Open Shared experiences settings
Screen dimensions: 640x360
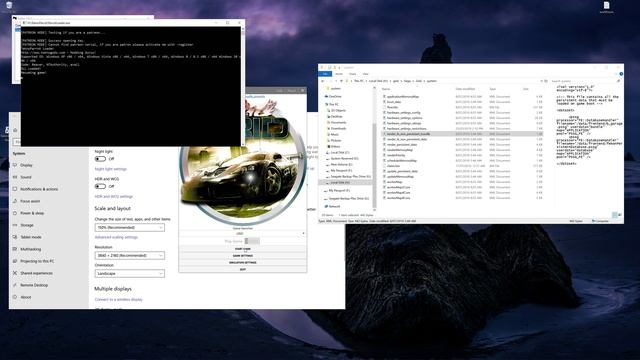tap(36, 273)
